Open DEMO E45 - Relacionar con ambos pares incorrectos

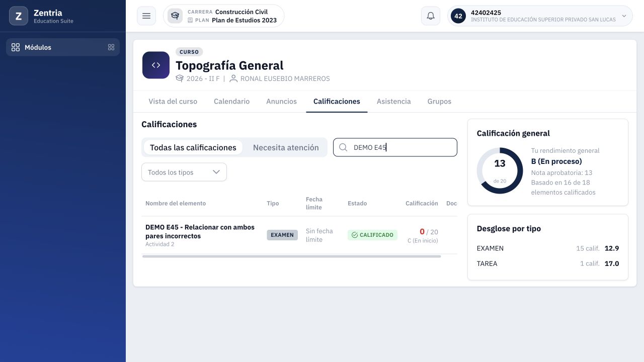[x=200, y=231]
